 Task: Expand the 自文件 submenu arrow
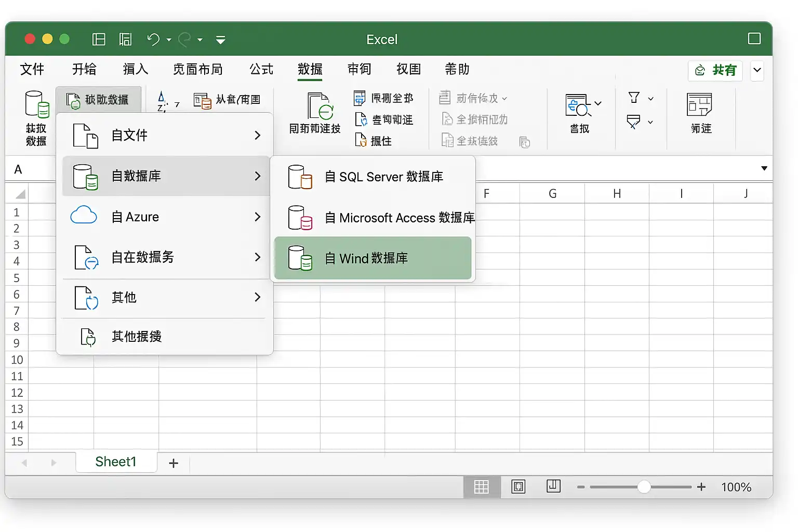258,135
